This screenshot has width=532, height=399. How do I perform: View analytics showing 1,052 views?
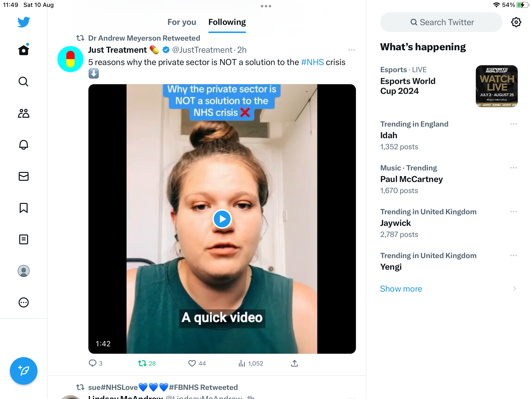pyautogui.click(x=251, y=363)
